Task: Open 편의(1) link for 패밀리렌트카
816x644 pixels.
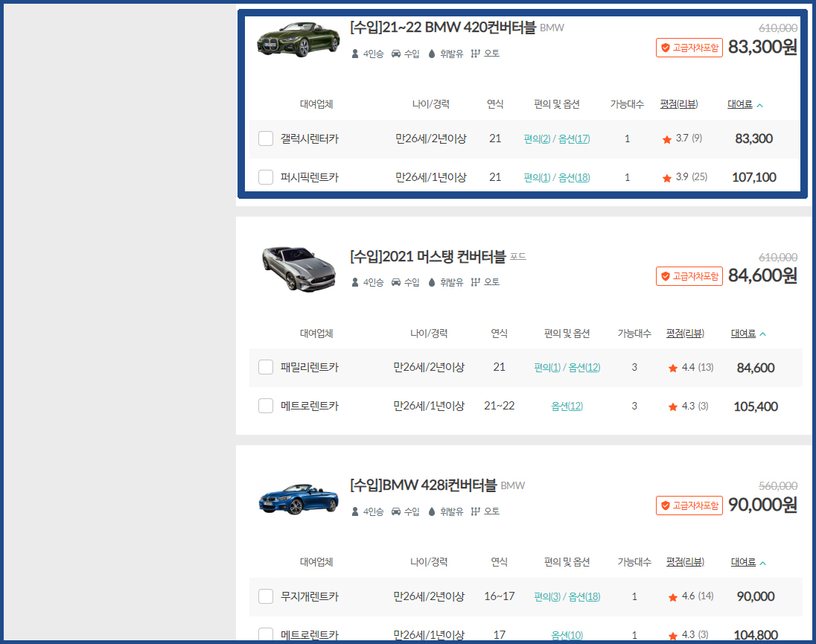Action: point(547,367)
